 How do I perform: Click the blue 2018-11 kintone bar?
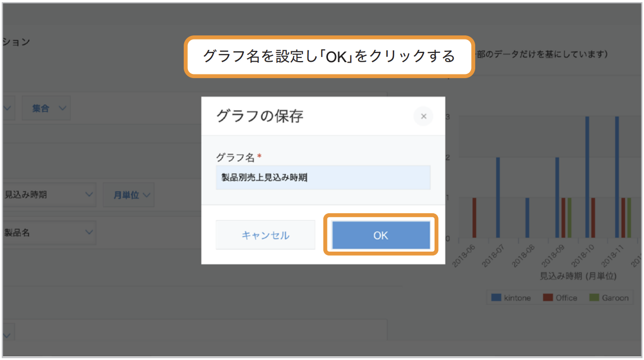617,178
